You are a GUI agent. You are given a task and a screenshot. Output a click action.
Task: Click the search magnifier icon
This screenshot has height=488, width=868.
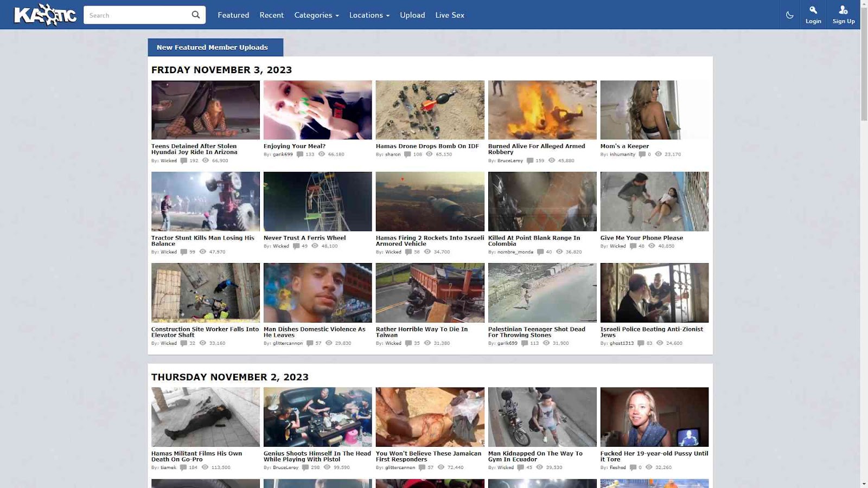pyautogui.click(x=196, y=15)
